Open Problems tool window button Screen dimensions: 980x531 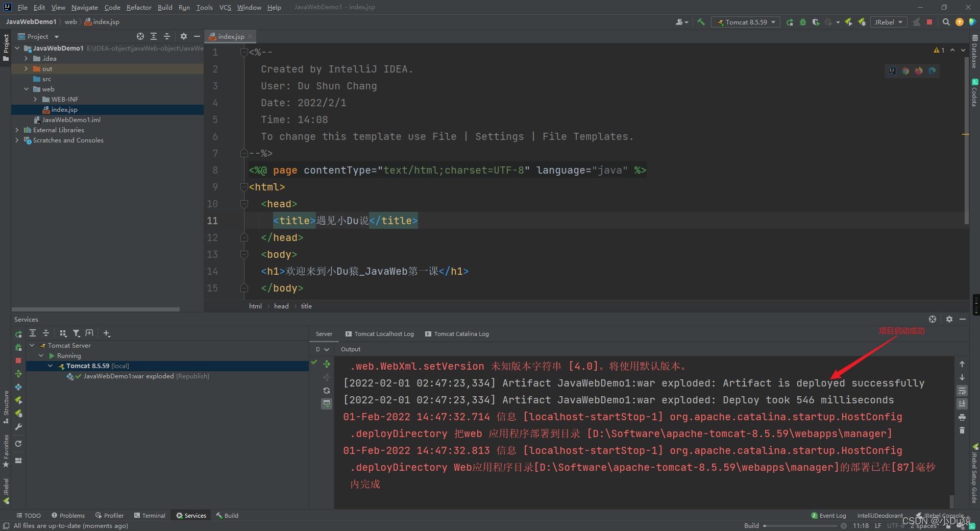tap(68, 515)
